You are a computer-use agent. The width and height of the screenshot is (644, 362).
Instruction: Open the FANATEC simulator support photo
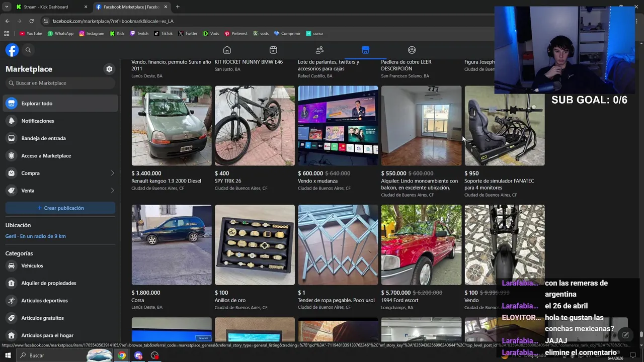(505, 126)
